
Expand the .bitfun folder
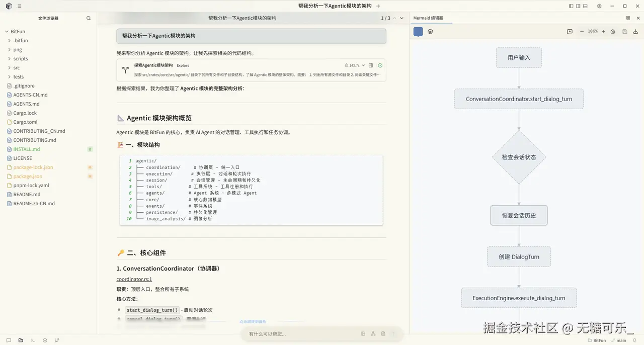(10, 40)
